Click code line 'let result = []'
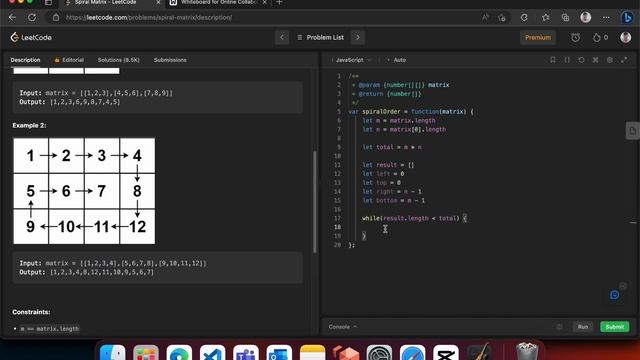Image resolution: width=640 pixels, height=360 pixels. point(388,165)
